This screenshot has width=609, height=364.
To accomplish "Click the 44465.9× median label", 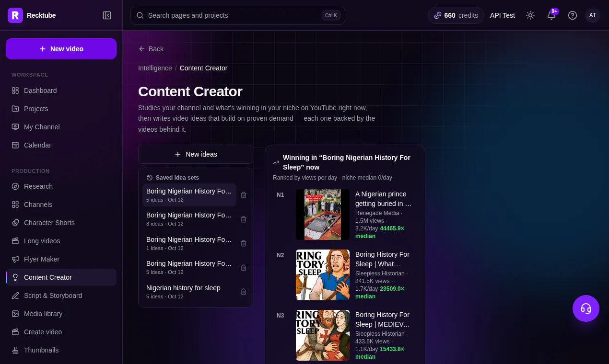I will tap(379, 232).
